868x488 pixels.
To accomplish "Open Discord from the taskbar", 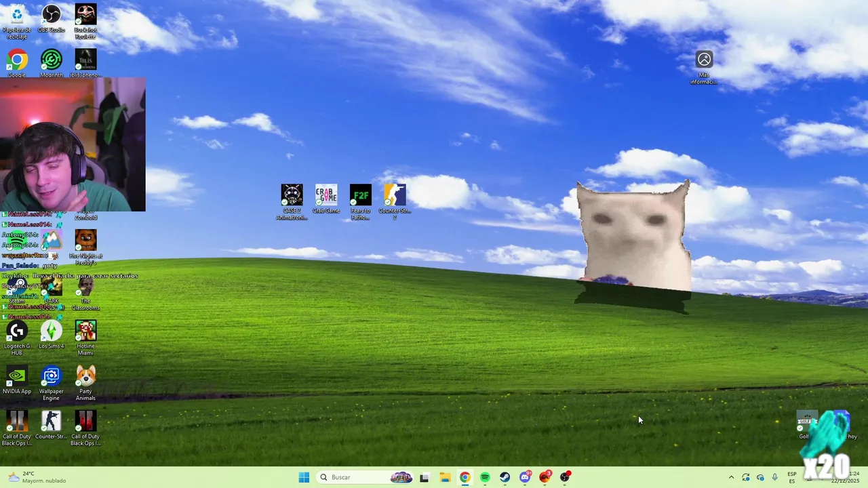I will tap(525, 477).
